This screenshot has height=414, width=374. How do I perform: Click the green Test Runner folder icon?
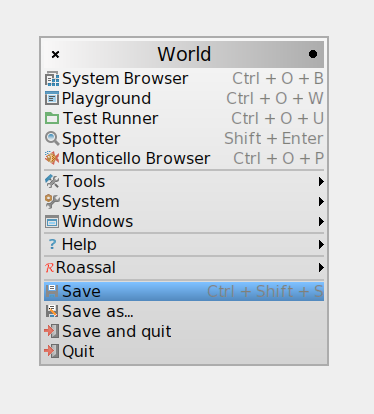tap(52, 118)
